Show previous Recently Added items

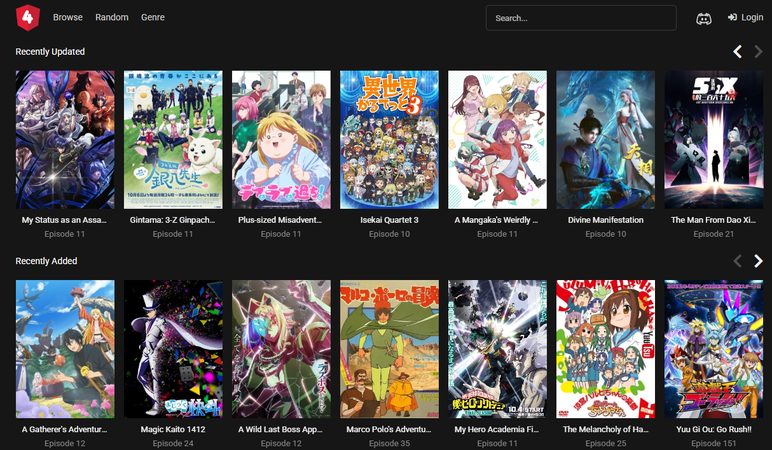737,261
